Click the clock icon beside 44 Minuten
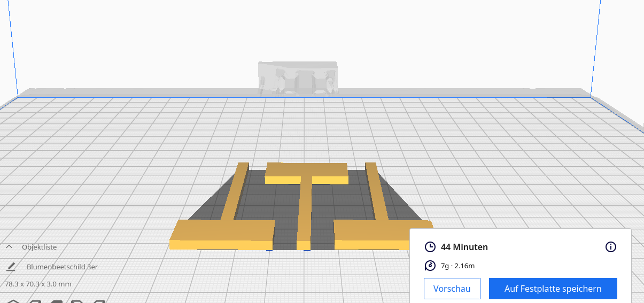The width and height of the screenshot is (644, 303). click(x=430, y=247)
